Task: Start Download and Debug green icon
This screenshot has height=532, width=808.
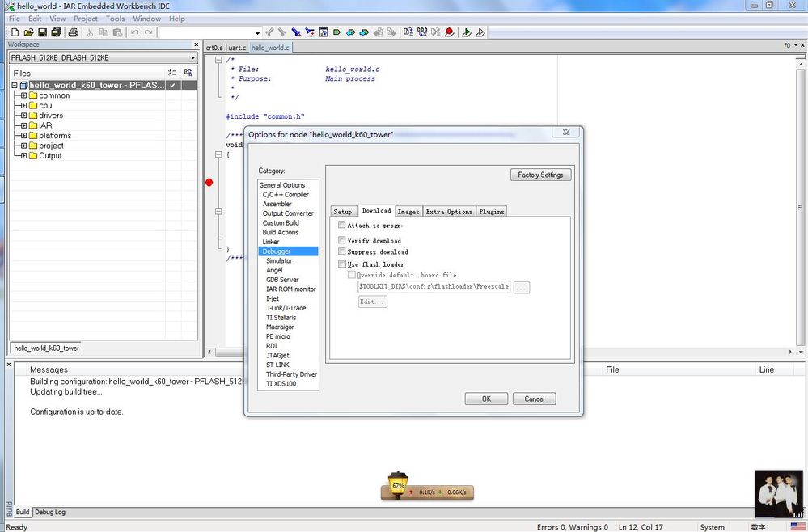Action: click(x=467, y=32)
